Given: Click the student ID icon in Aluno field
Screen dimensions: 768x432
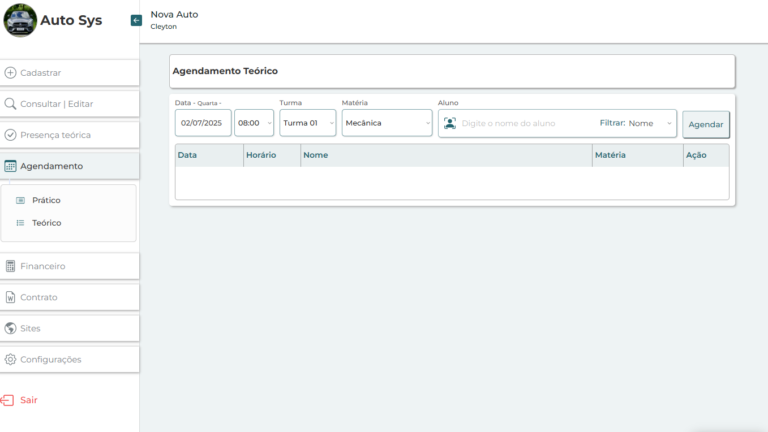Looking at the screenshot, I should (450, 123).
